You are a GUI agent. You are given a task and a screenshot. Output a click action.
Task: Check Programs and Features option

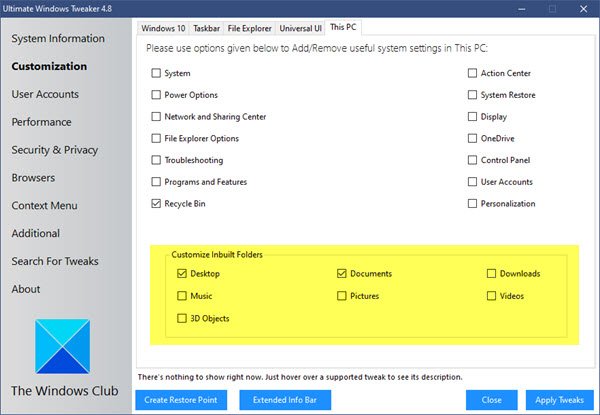tap(156, 182)
